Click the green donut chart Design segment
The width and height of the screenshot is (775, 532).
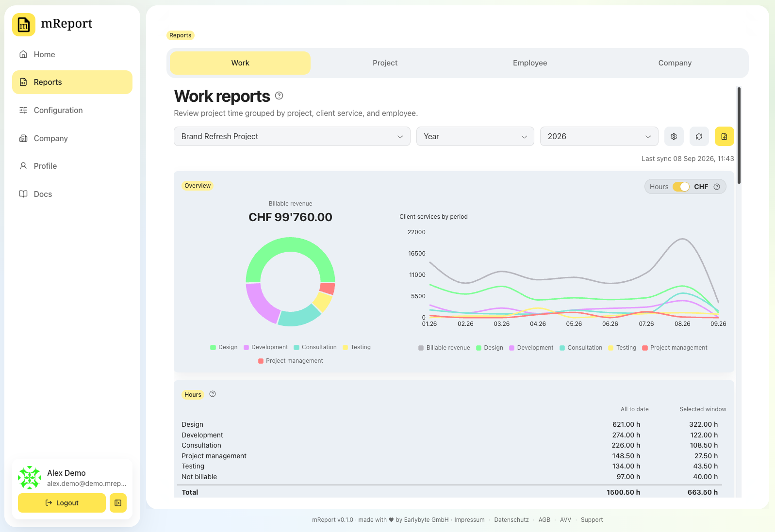coord(290,244)
